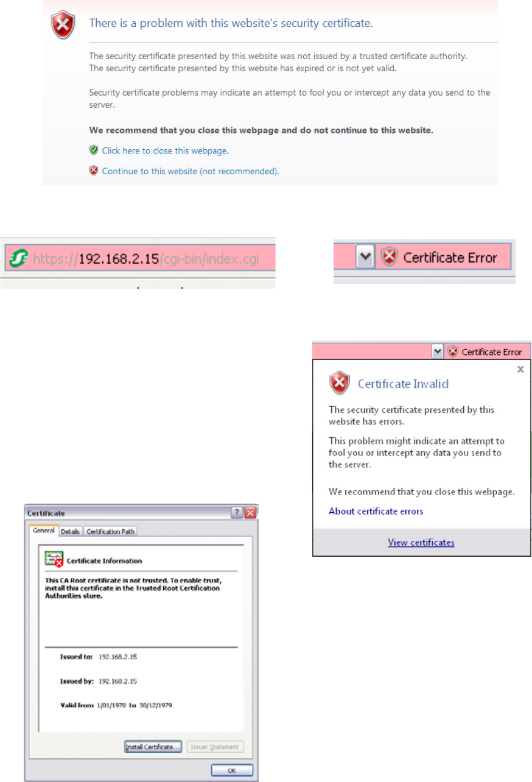Click the Certificate Invalid popup shield icon
Screen dimensions: 532x782
(339, 384)
